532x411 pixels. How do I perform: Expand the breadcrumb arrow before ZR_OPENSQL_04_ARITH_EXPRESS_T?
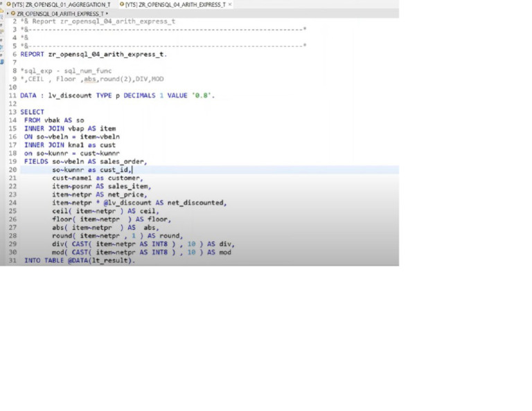(8, 14)
